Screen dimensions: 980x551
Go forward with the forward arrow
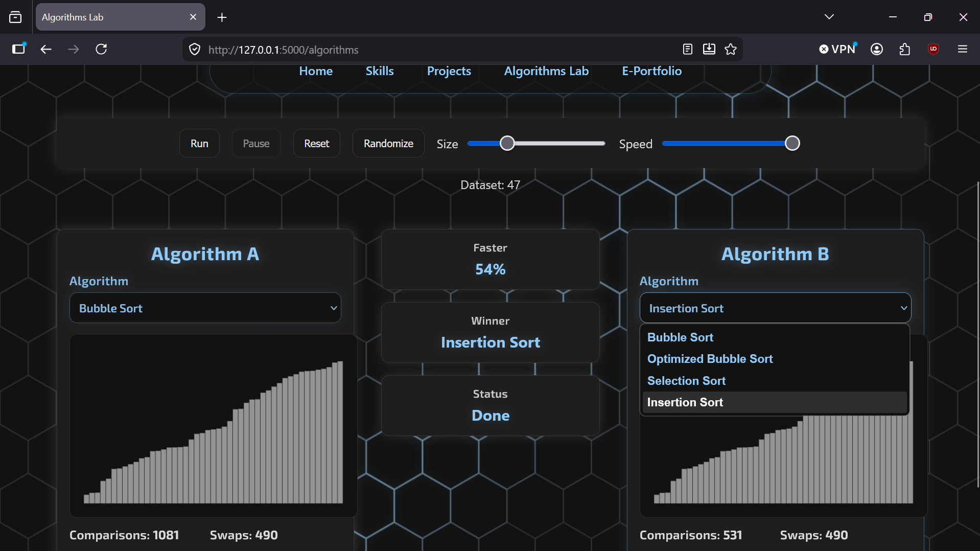(74, 49)
